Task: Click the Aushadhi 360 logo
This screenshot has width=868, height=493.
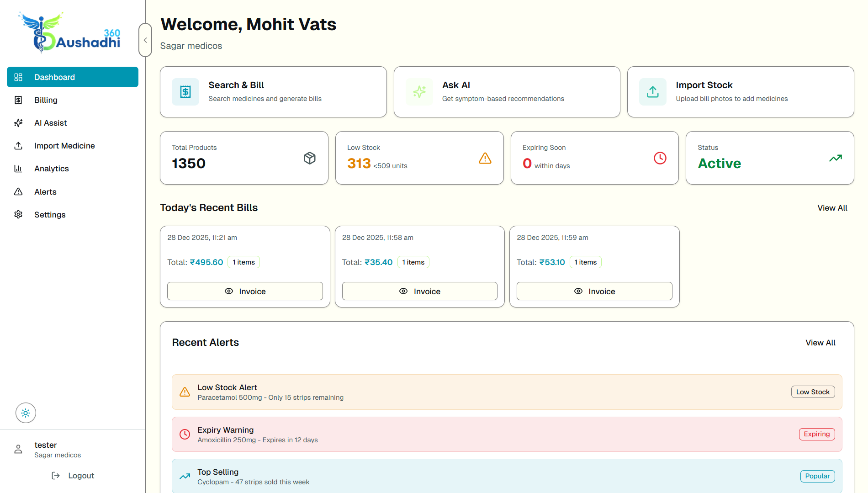Action: [x=69, y=33]
